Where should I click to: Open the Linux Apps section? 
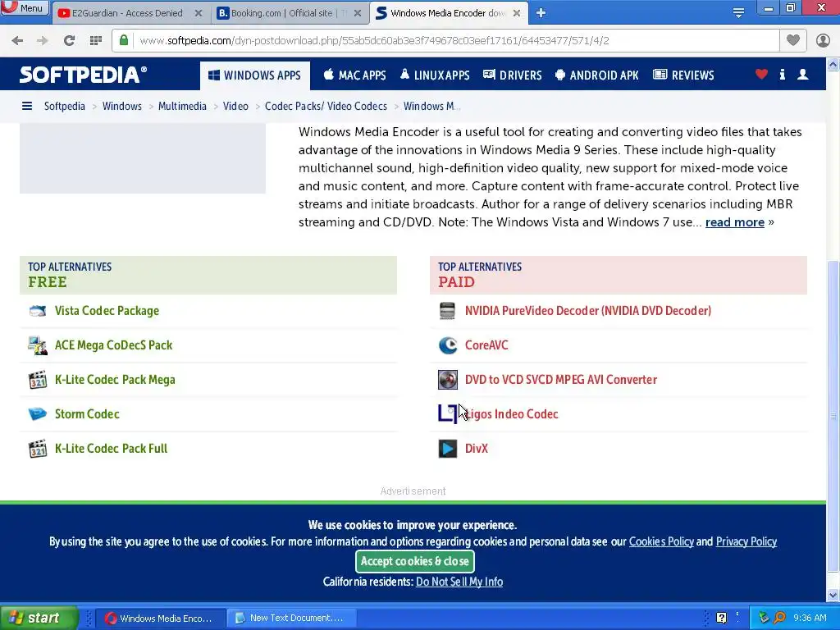click(435, 75)
